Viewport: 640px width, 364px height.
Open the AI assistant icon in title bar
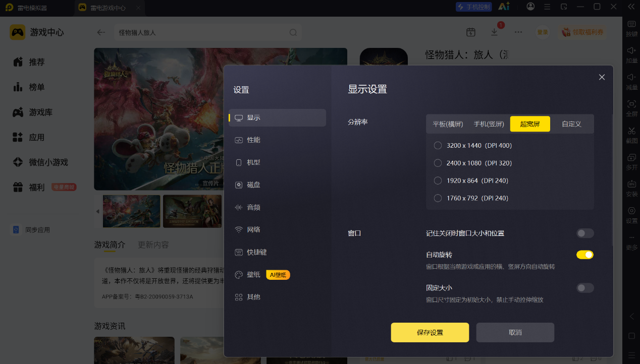point(503,7)
